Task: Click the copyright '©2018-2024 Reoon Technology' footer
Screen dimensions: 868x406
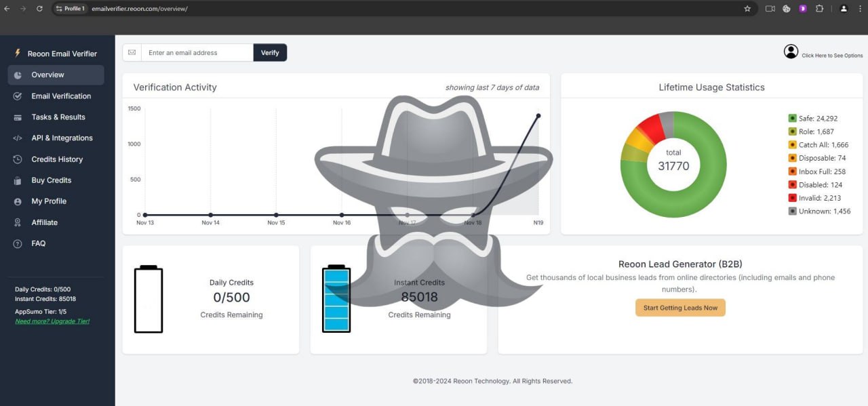Action: tap(492, 381)
